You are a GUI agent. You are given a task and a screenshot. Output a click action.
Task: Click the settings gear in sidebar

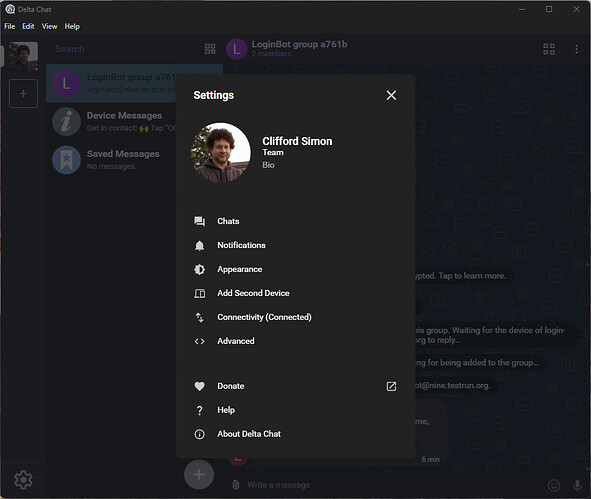tap(23, 480)
